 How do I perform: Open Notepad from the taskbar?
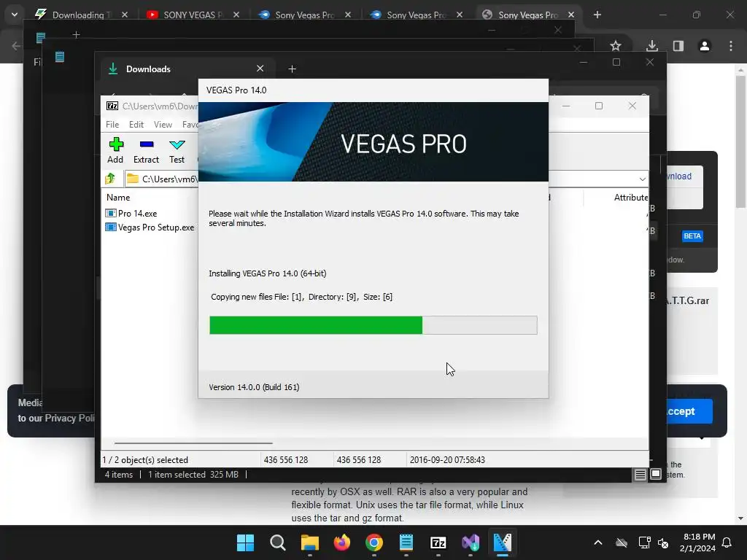(x=406, y=542)
